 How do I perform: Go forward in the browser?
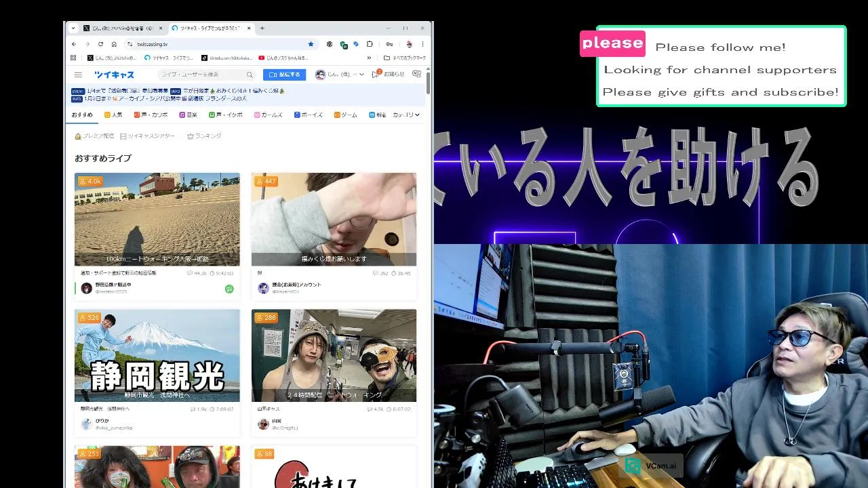click(x=87, y=44)
